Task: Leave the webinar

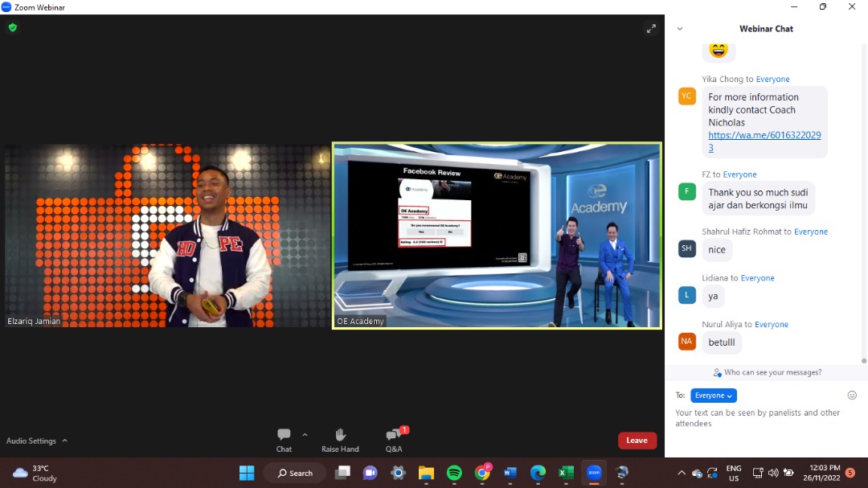Action: pyautogui.click(x=637, y=441)
